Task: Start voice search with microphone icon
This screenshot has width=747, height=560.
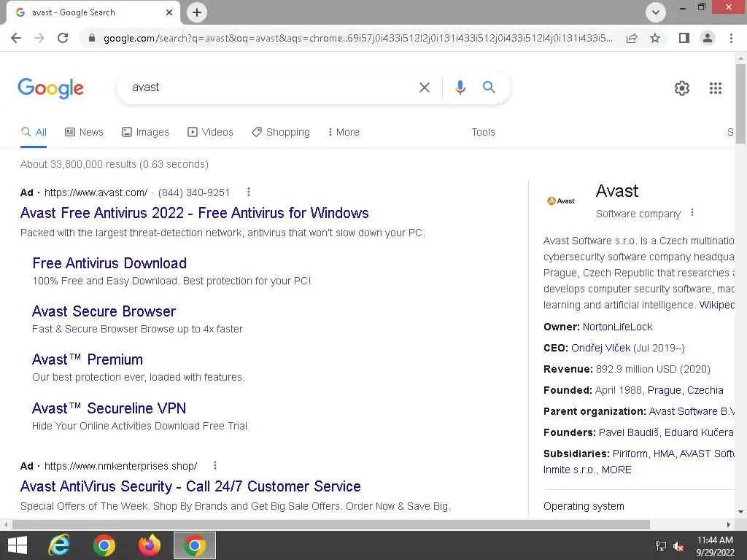Action: coord(460,87)
